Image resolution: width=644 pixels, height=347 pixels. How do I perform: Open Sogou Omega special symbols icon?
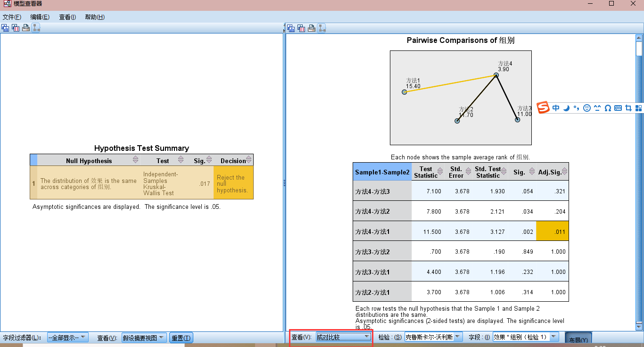click(x=608, y=108)
